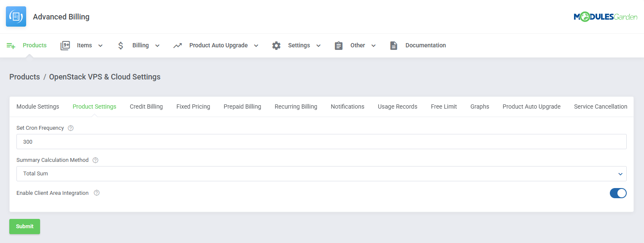Disable the Enable Client Area Integration toggle
Screen dimensions: 644x243
(618, 193)
